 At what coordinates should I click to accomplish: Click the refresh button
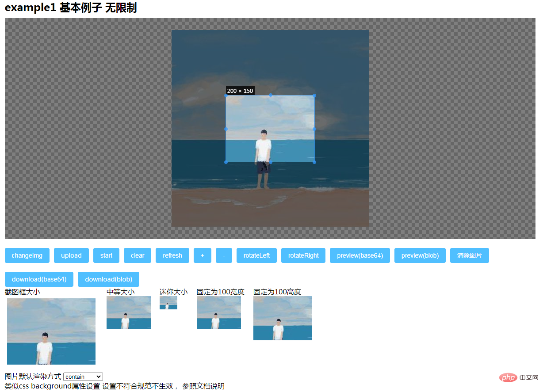pos(172,255)
